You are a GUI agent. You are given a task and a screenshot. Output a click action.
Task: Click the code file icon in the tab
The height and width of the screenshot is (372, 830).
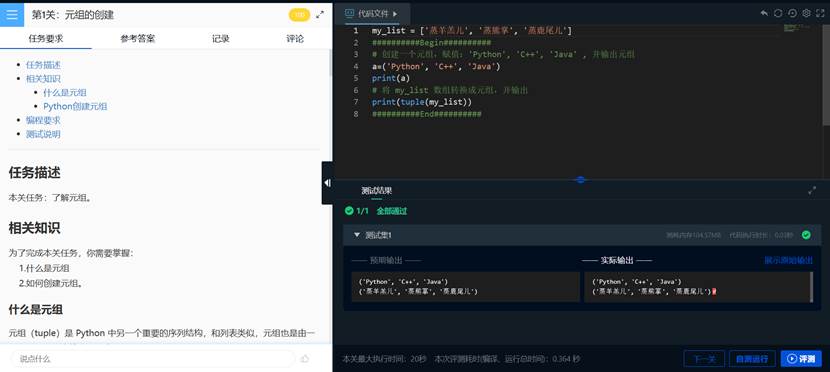coord(349,13)
